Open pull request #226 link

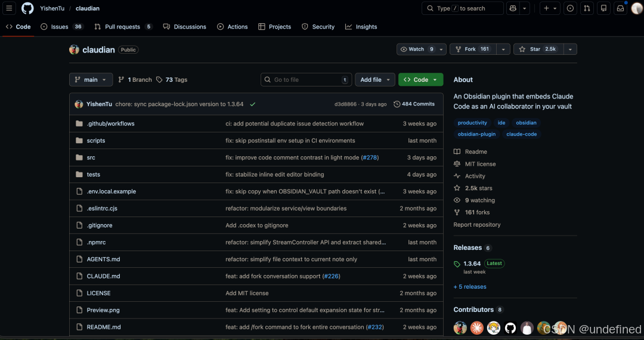pos(331,276)
